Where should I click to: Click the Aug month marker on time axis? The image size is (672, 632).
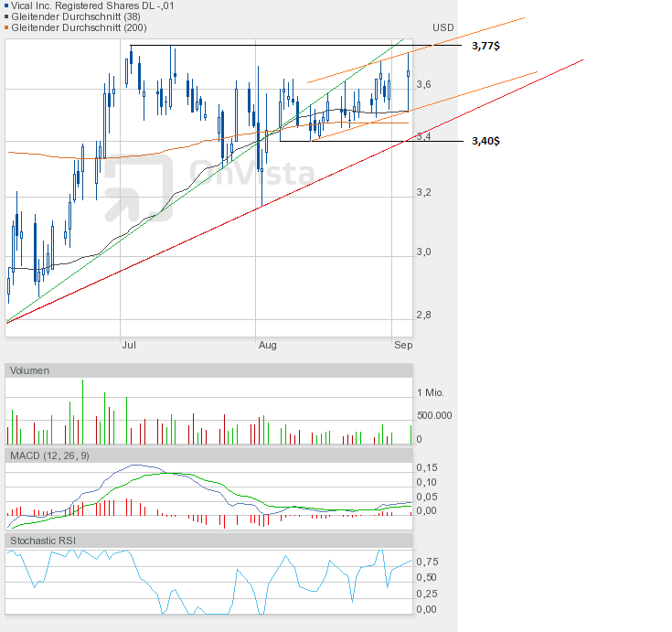pos(267,345)
